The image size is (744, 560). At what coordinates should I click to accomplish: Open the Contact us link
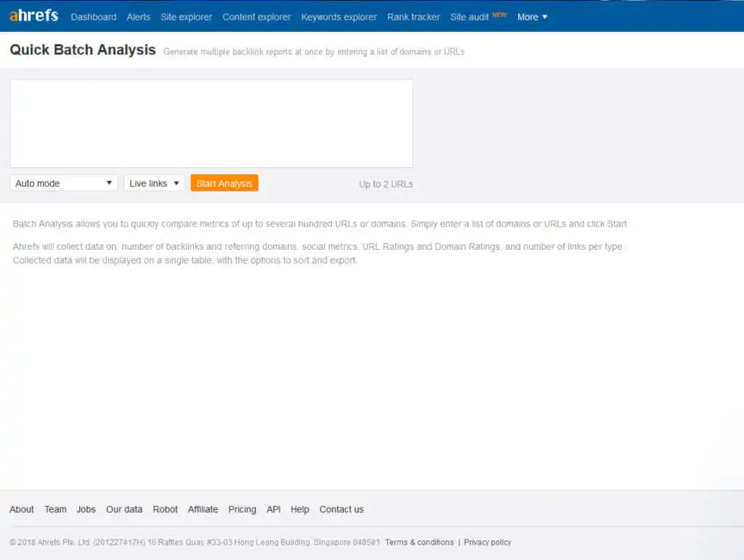[x=341, y=509]
